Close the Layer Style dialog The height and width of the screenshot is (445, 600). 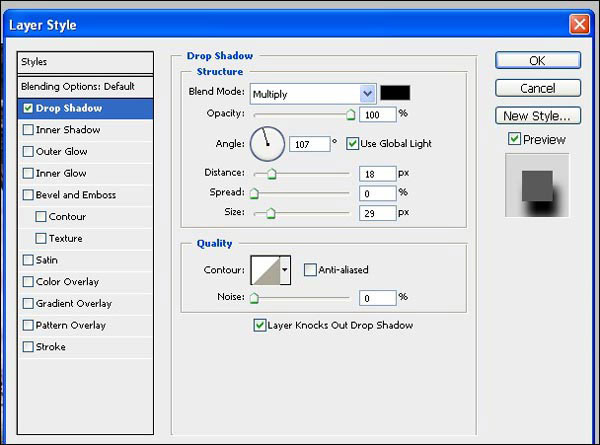click(x=579, y=24)
